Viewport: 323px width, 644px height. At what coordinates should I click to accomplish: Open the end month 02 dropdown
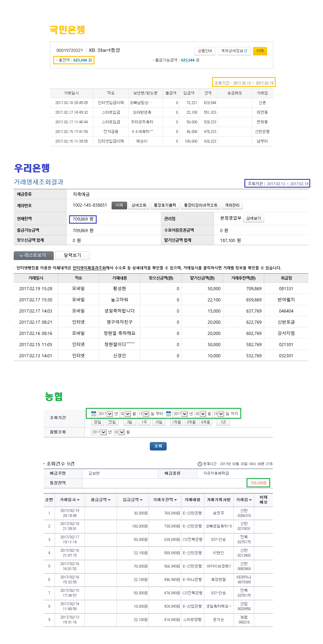201,414
